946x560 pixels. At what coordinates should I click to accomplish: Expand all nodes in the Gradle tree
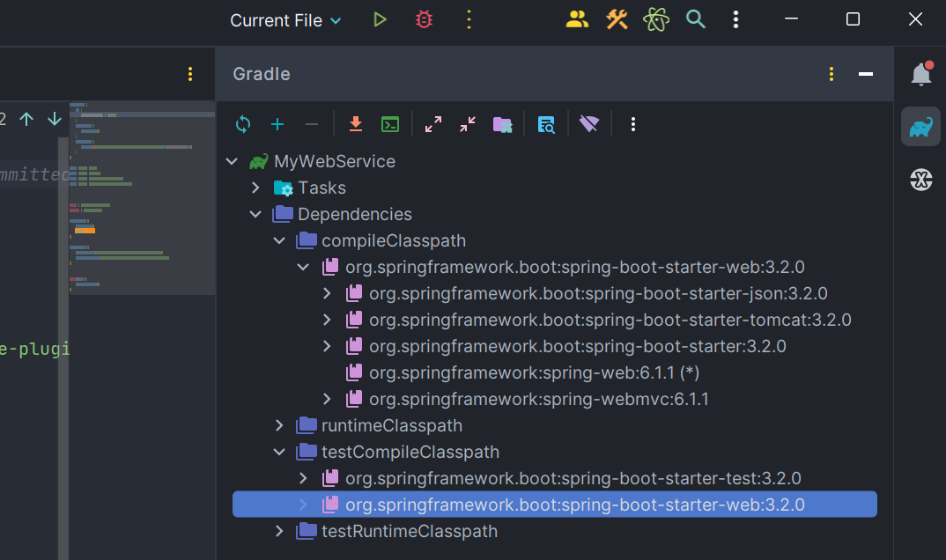(433, 124)
